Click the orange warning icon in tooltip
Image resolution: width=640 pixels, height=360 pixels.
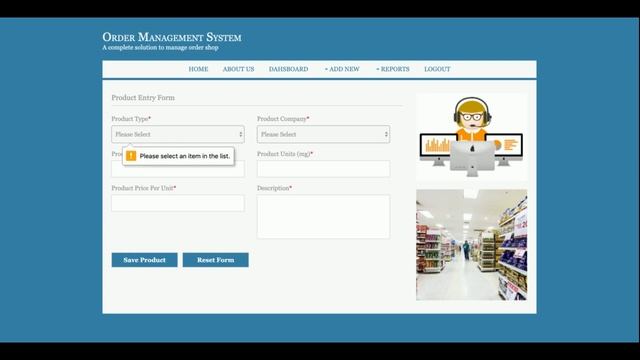coord(131,156)
